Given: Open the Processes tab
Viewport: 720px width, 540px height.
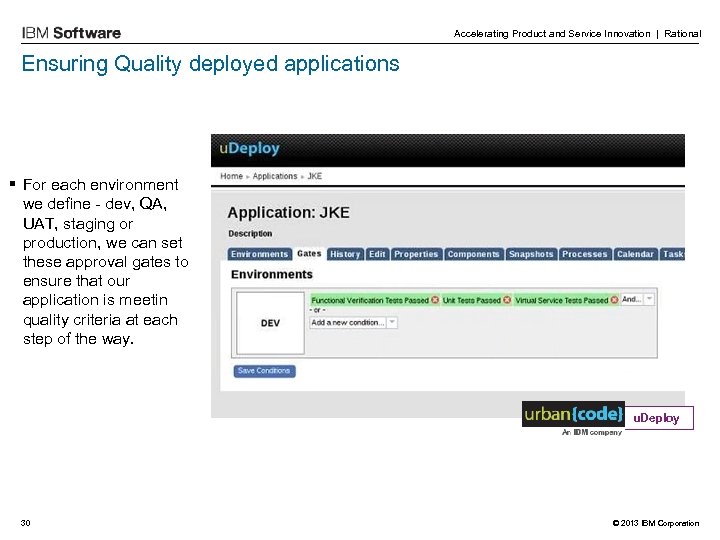Looking at the screenshot, I should click(x=585, y=254).
